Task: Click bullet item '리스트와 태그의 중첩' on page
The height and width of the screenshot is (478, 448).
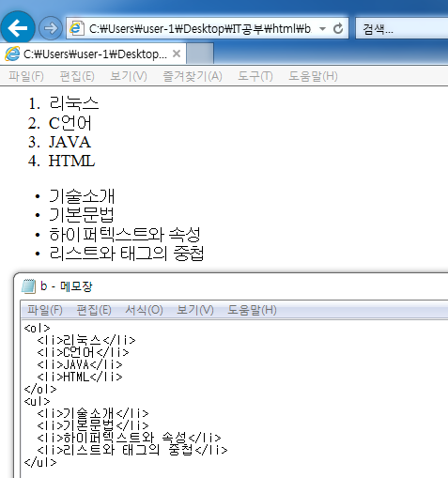Action: [x=127, y=254]
